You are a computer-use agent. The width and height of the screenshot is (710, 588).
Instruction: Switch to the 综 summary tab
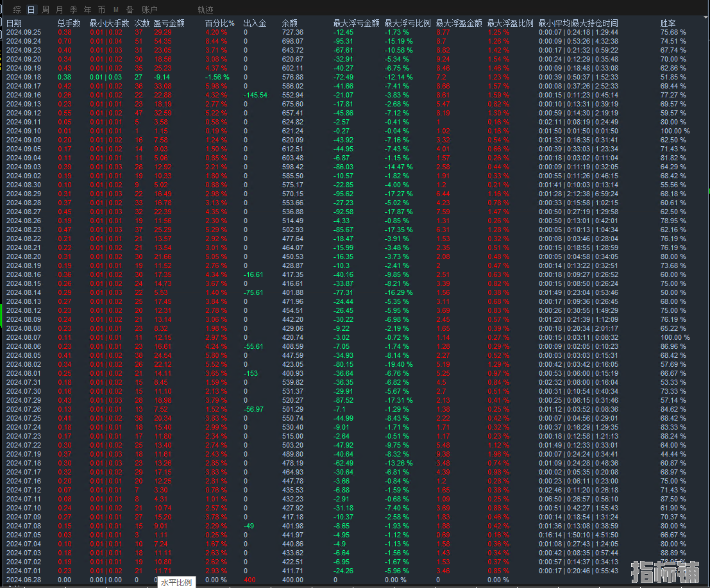point(17,10)
